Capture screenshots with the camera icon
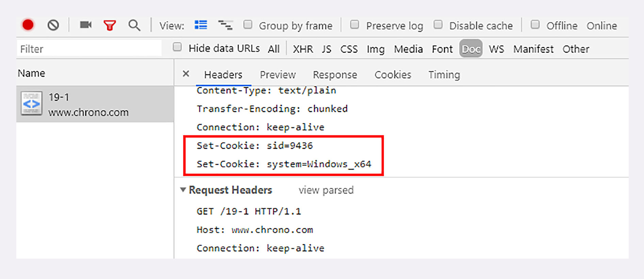 coord(86,25)
